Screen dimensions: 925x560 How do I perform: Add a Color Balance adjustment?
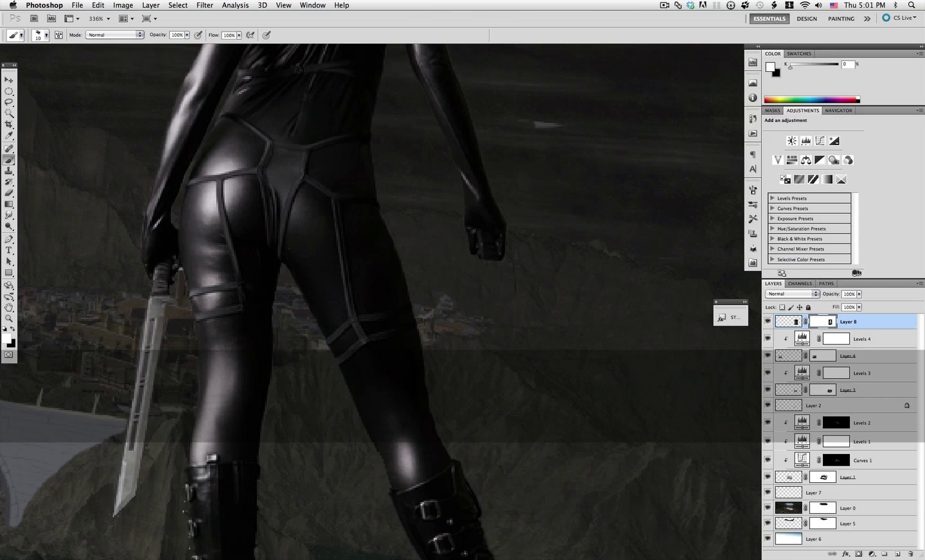[806, 160]
